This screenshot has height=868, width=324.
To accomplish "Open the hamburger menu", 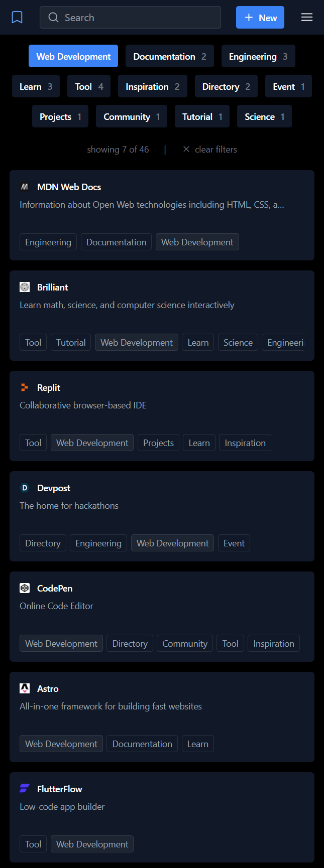I will (x=307, y=18).
